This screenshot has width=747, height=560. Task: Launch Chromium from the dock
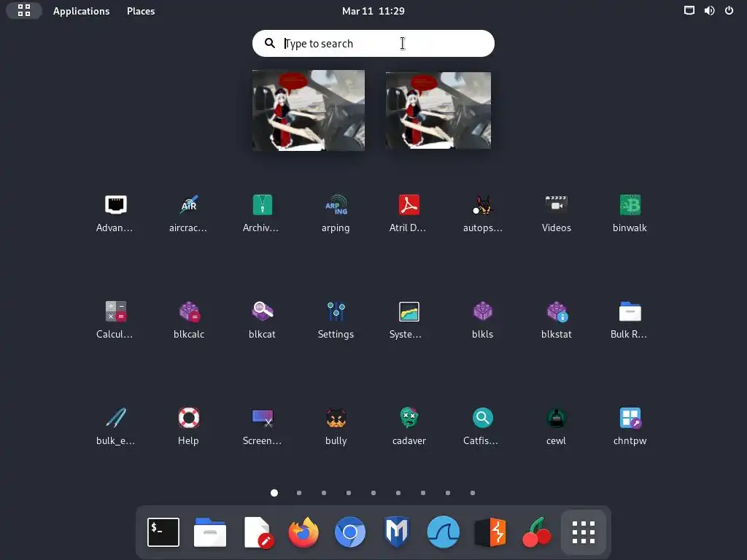(x=350, y=532)
